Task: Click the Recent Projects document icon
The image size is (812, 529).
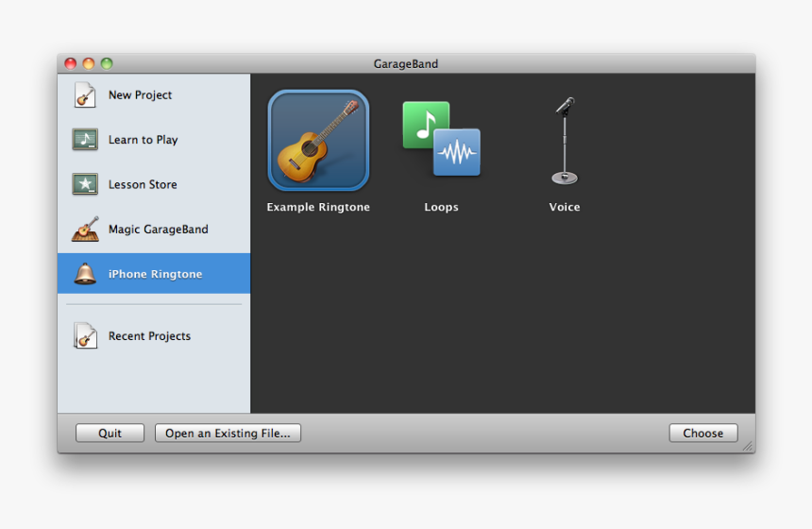Action: [85, 336]
